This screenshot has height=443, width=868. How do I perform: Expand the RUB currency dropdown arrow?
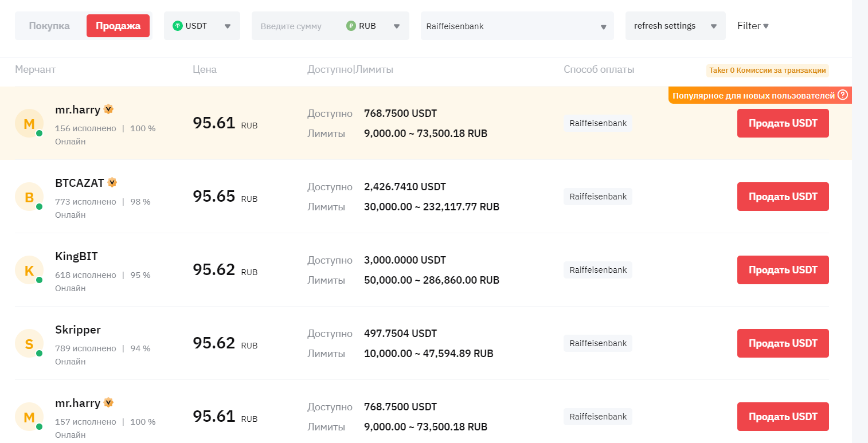point(396,26)
